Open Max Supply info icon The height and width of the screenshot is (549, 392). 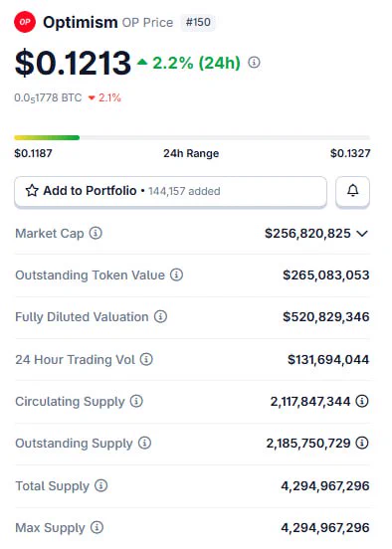coord(97,527)
